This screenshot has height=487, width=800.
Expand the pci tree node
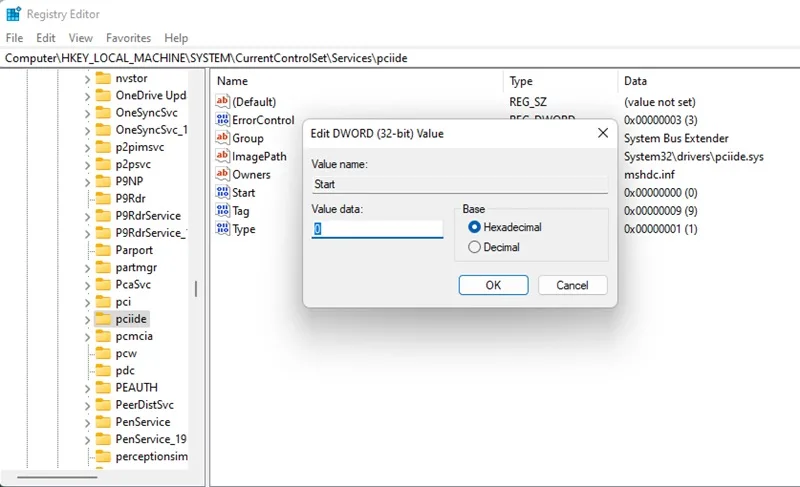[87, 302]
